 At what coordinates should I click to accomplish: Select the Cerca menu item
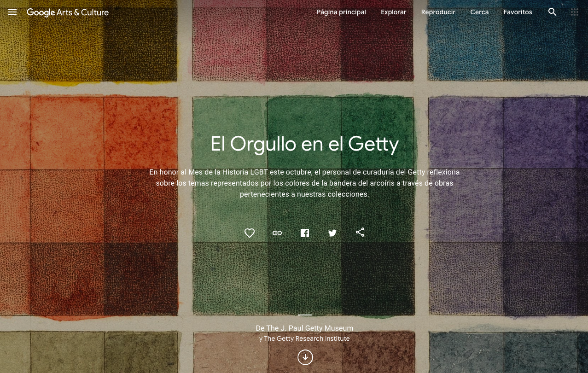point(479,12)
